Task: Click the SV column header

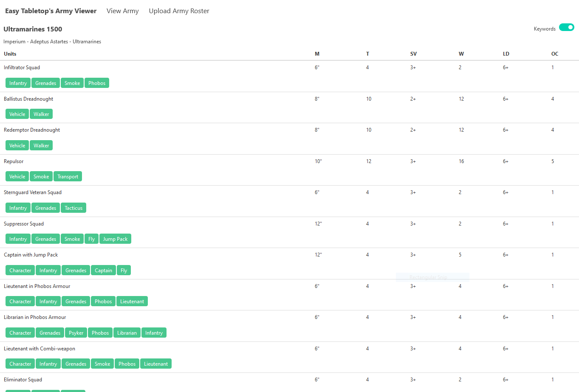Action: pyautogui.click(x=413, y=54)
